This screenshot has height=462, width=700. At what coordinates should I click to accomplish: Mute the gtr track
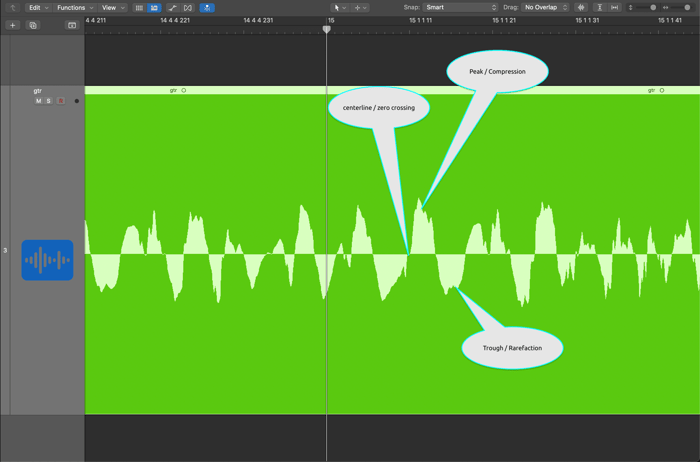38,101
